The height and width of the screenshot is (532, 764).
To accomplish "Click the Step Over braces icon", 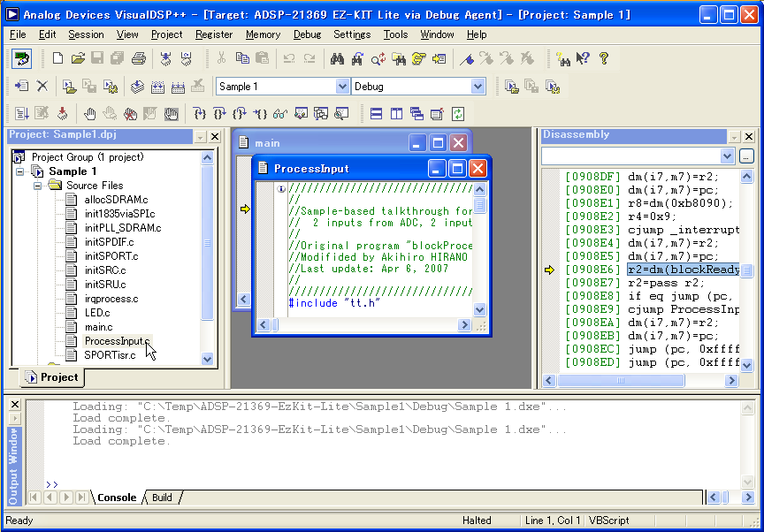I will pyautogui.click(x=219, y=114).
